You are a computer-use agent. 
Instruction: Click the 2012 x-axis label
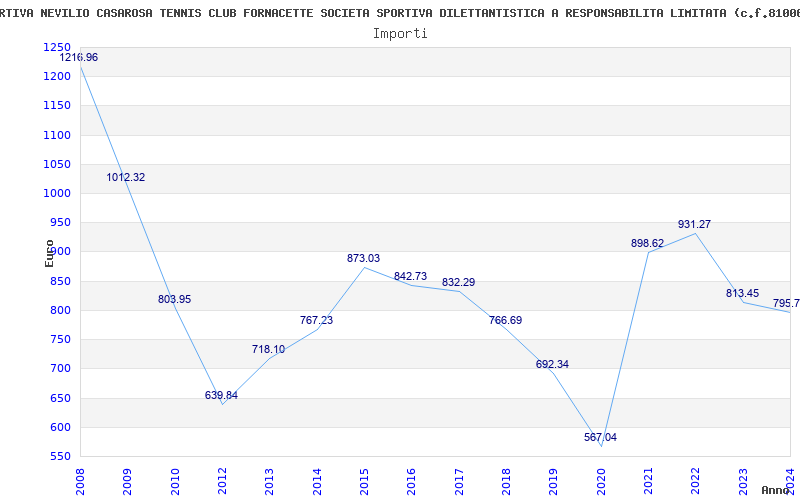click(x=222, y=482)
